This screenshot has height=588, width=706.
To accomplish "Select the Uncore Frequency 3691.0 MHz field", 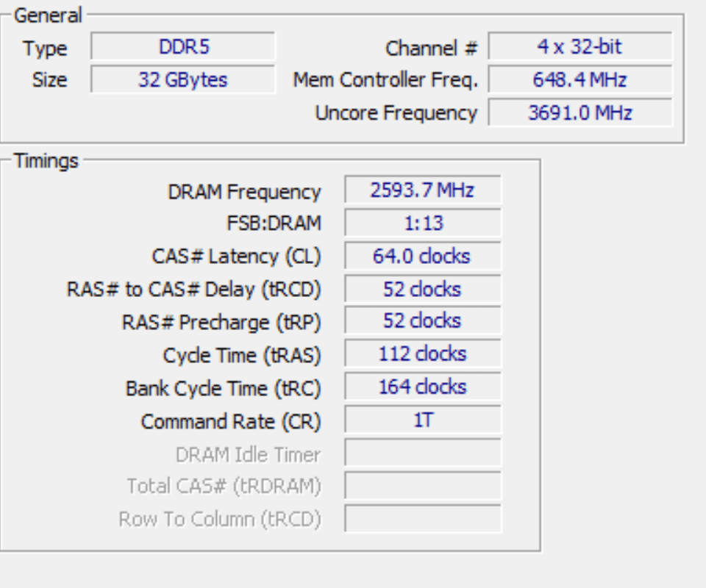I will pyautogui.click(x=580, y=112).
